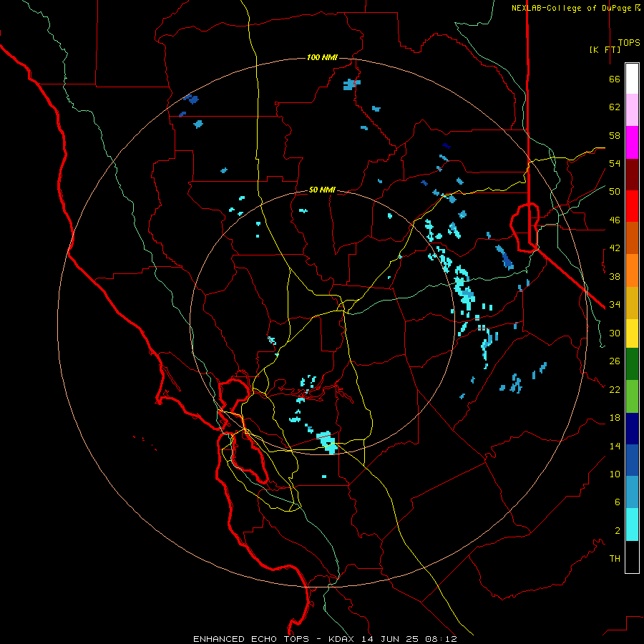Image resolution: width=644 pixels, height=644 pixels.
Task: Click the 'TOPS' legend title
Action: point(629,43)
